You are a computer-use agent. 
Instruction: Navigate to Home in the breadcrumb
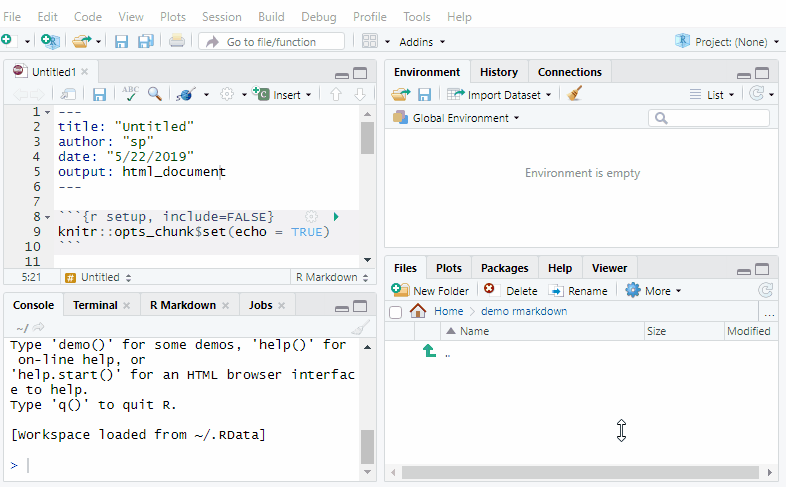pyautogui.click(x=447, y=311)
